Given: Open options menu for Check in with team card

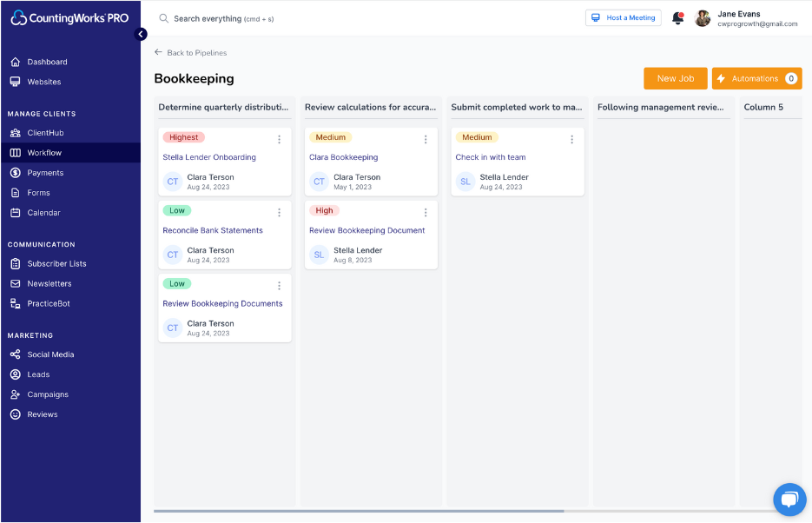Looking at the screenshot, I should [571, 139].
